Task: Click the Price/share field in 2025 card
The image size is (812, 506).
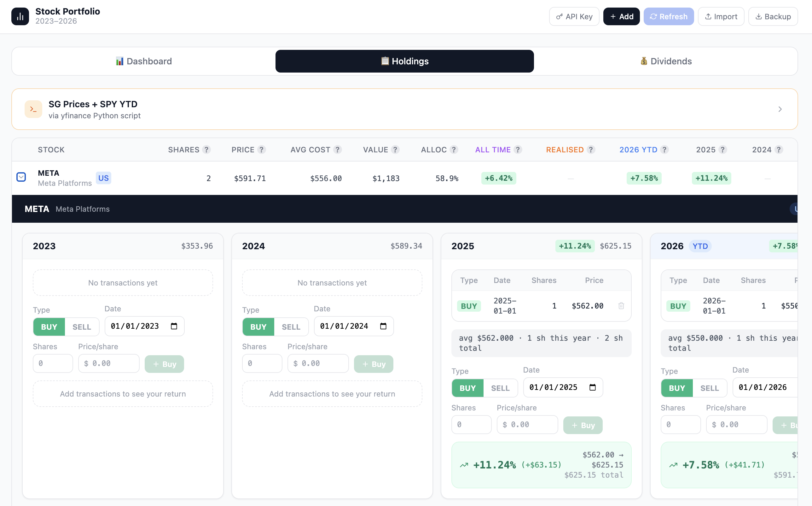Action: pyautogui.click(x=527, y=424)
